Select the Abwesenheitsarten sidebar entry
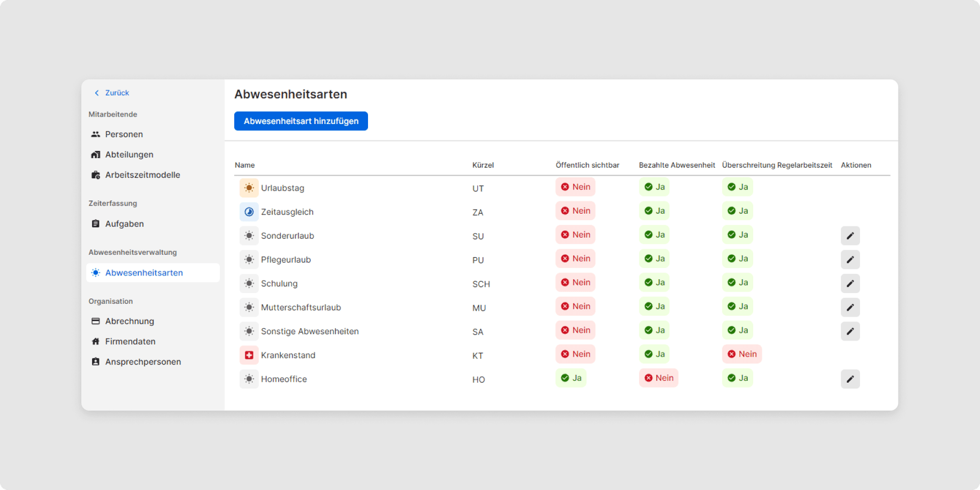 144,273
